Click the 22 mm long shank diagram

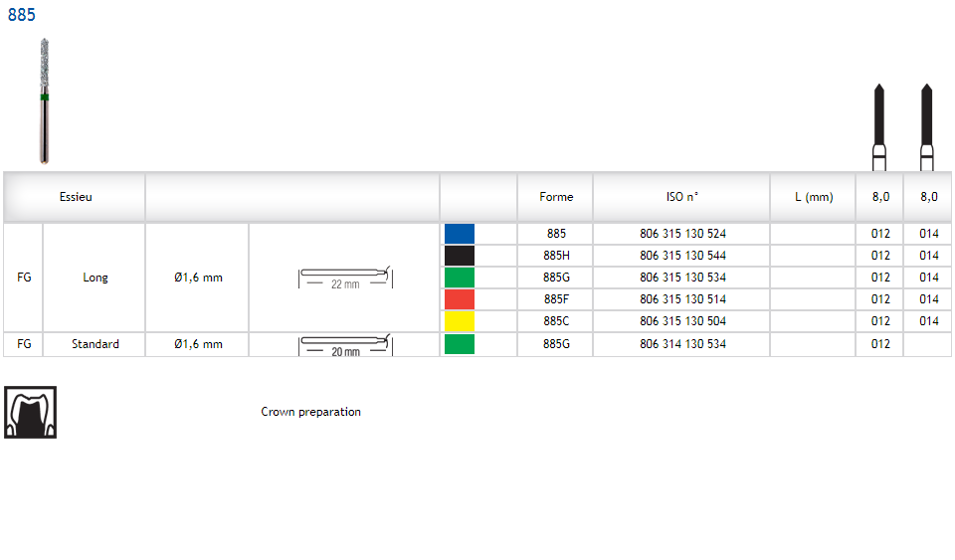(345, 278)
